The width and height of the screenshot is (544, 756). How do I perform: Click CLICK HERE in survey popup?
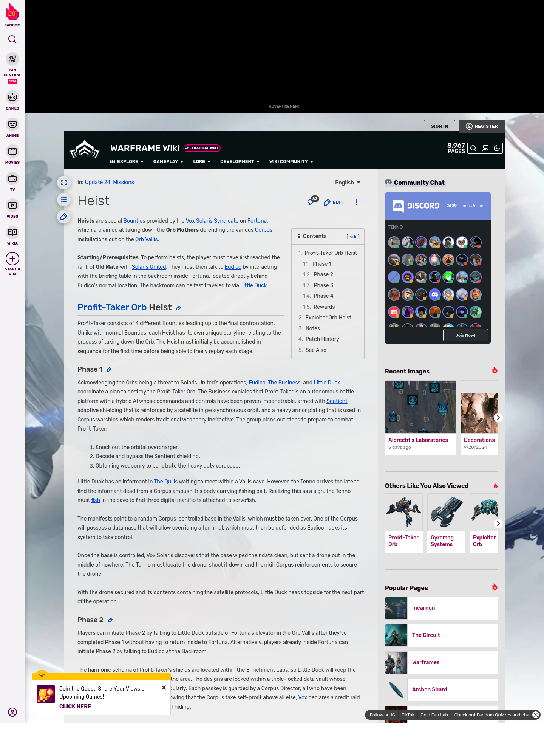click(75, 706)
